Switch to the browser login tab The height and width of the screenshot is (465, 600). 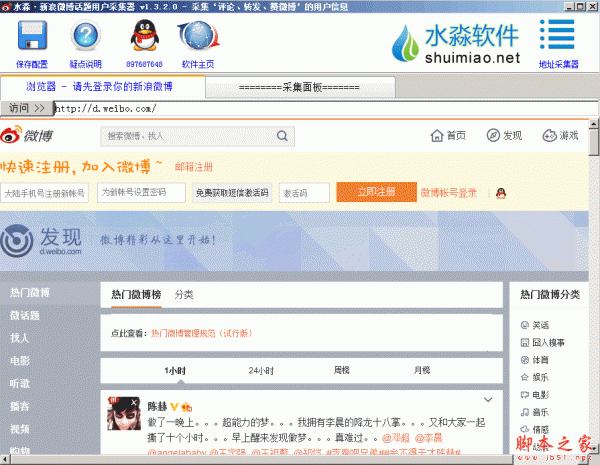click(x=103, y=87)
